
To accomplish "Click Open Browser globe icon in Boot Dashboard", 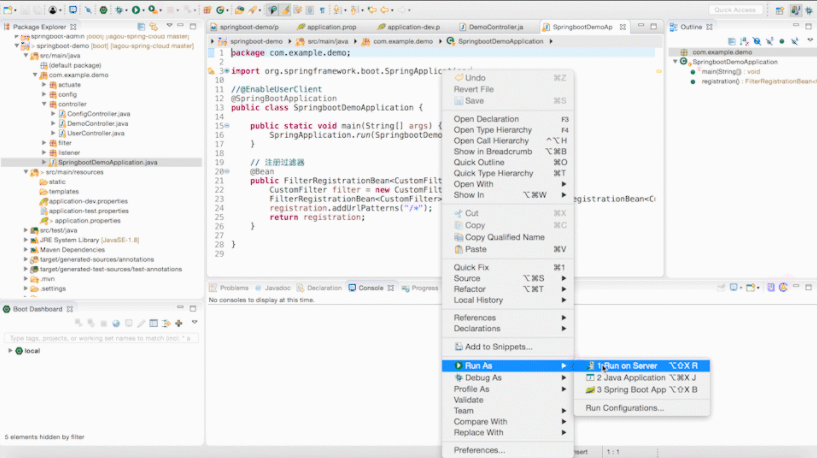I will click(116, 324).
